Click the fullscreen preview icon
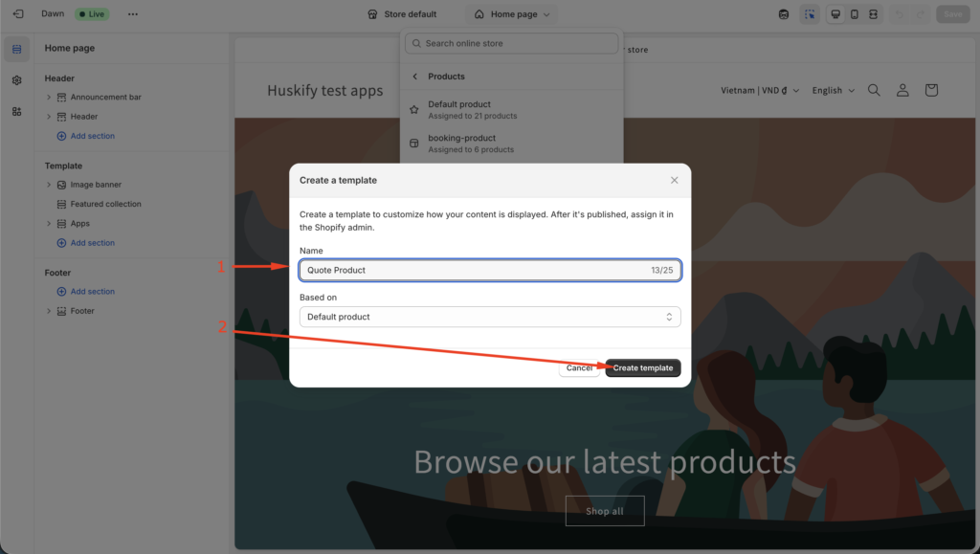The height and width of the screenshot is (554, 980). pos(874,14)
